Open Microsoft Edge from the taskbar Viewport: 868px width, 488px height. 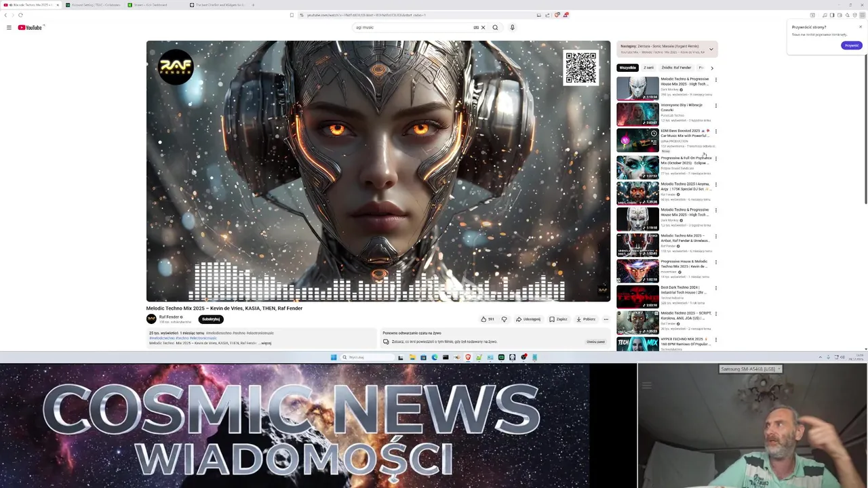(434, 357)
